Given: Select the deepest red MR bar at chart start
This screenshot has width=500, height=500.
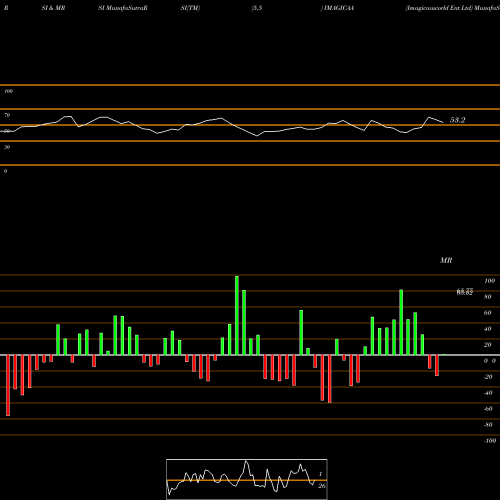Looking at the screenshot, I should pos(8,385).
